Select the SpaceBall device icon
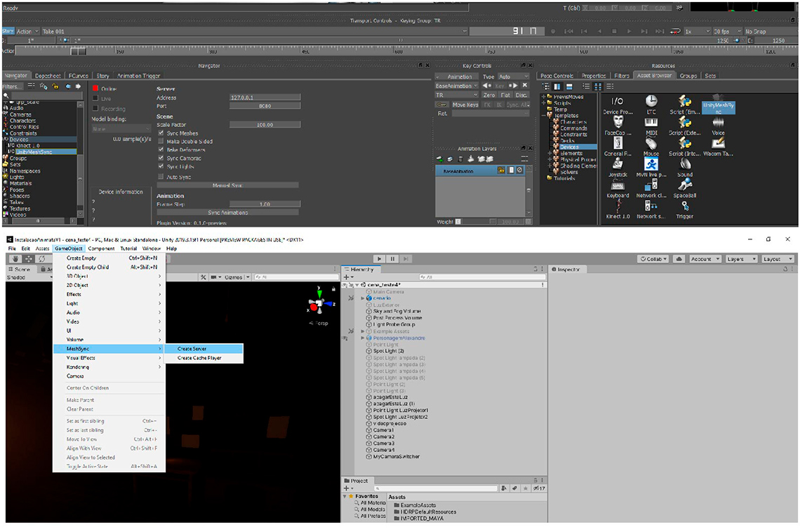 tap(685, 185)
